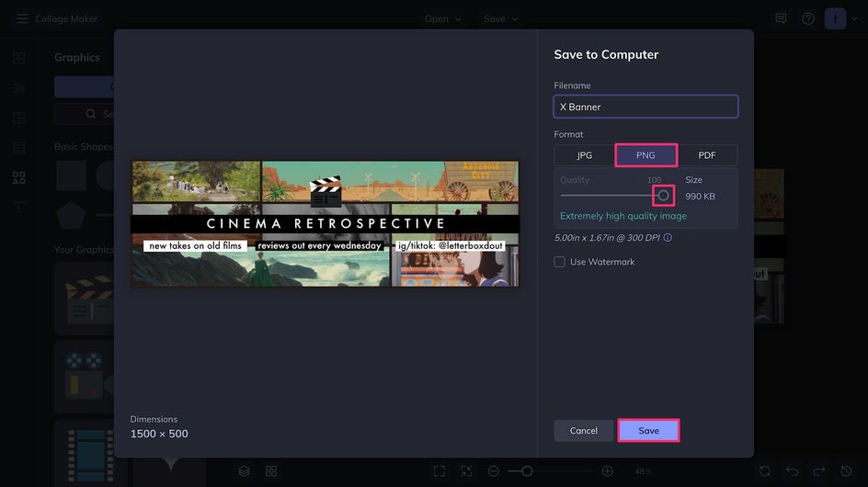Click the DPI info icon

pos(668,237)
